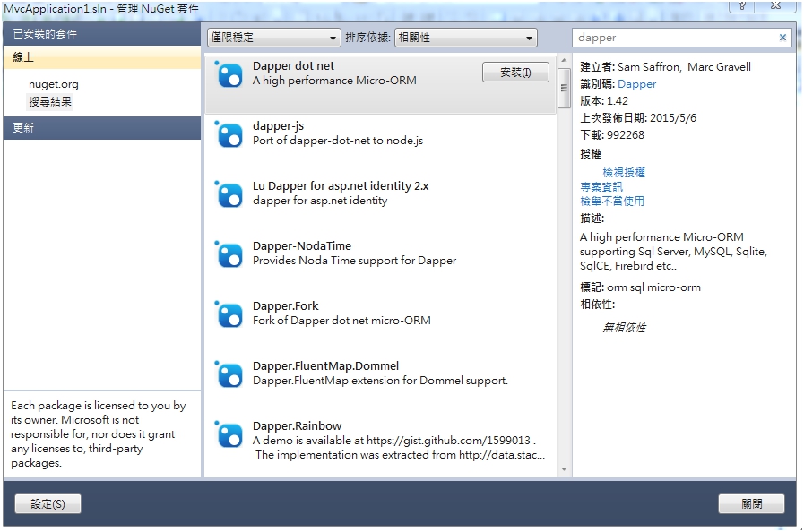This screenshot has width=804, height=532.
Task: Open the 僅限穩定 release filter dropdown
Action: [x=273, y=38]
